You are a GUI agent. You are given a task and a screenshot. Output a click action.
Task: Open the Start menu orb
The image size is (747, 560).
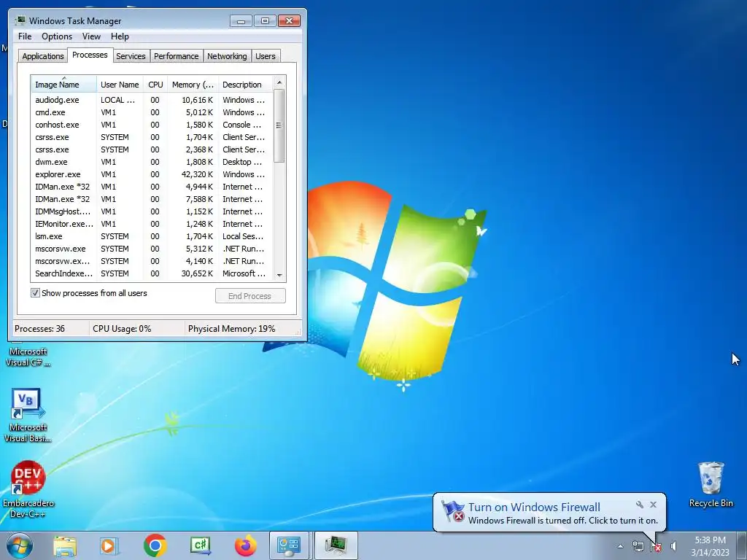[19, 545]
